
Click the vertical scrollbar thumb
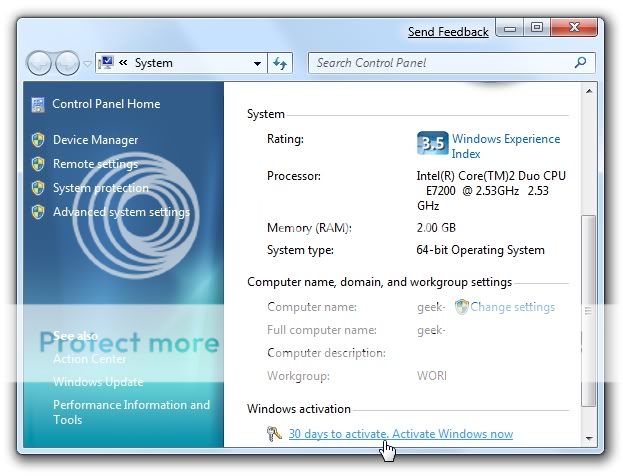(588, 311)
